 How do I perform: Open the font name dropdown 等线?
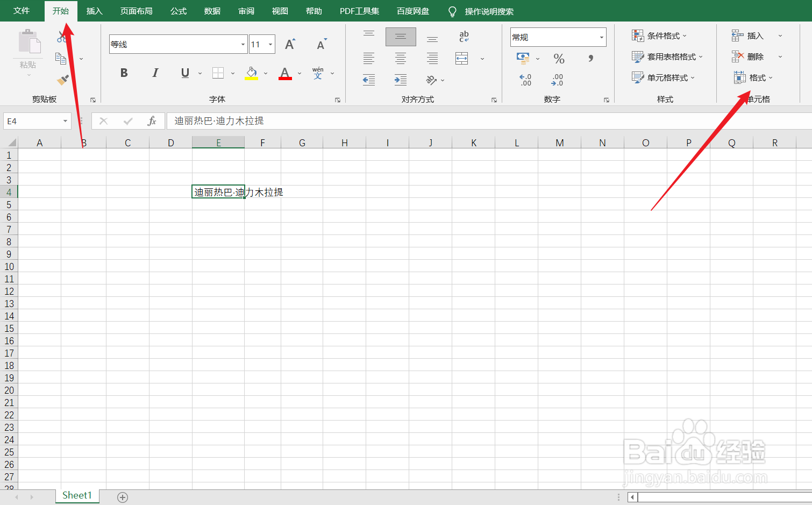pyautogui.click(x=243, y=44)
